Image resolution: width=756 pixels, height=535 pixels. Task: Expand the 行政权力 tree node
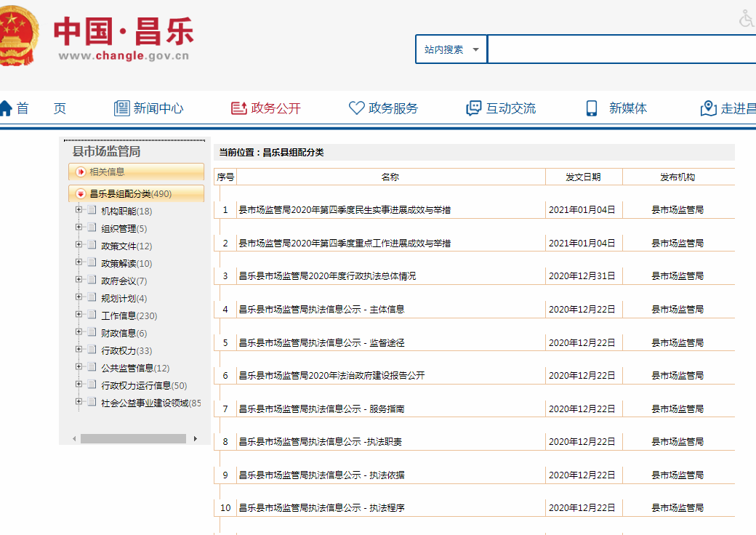[x=79, y=350]
